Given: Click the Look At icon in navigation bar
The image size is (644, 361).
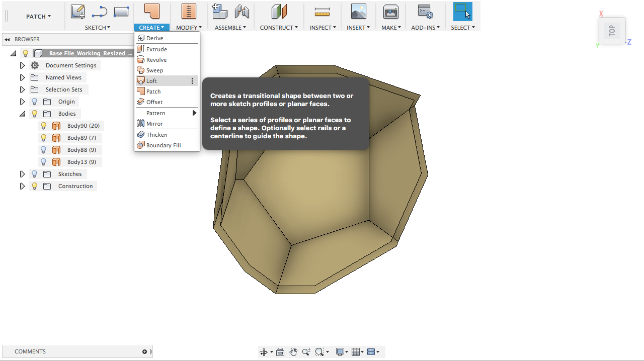Looking at the screenshot, I should pyautogui.click(x=280, y=352).
